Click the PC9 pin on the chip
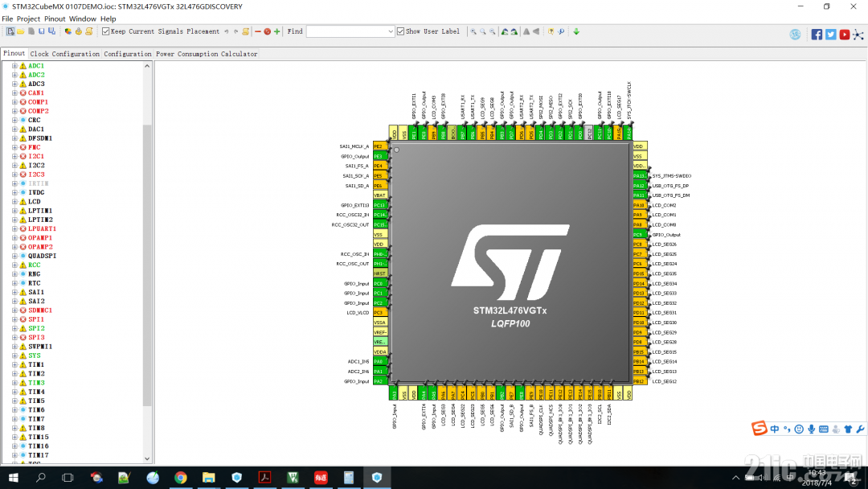Image resolution: width=868 pixels, height=489 pixels. (640, 235)
